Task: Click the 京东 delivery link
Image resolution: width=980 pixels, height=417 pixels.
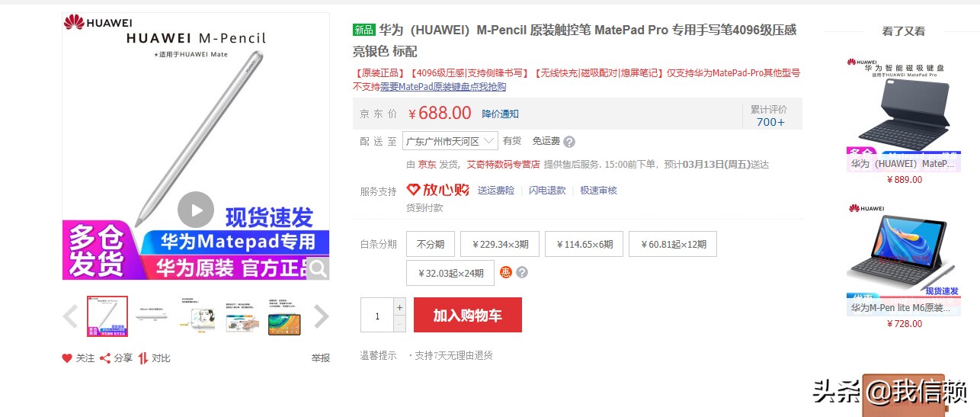Action: click(x=427, y=164)
